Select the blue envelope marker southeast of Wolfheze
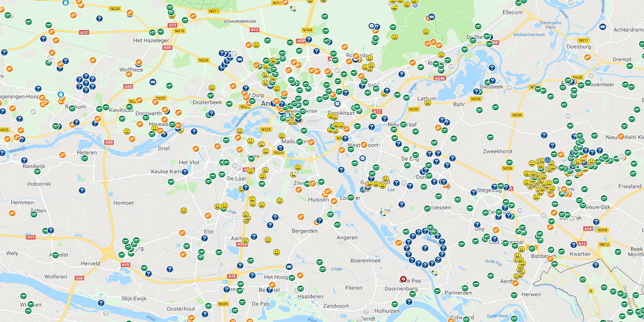This screenshot has width=644, height=322. [x=153, y=82]
